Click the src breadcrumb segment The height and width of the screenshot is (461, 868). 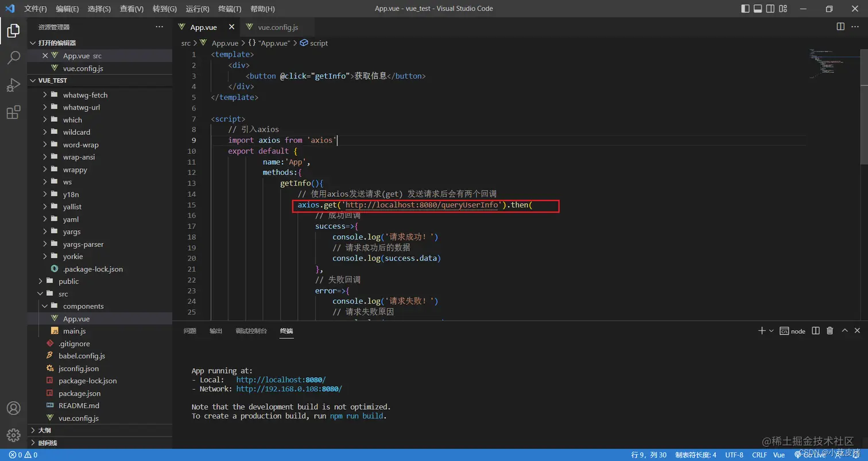(186, 43)
